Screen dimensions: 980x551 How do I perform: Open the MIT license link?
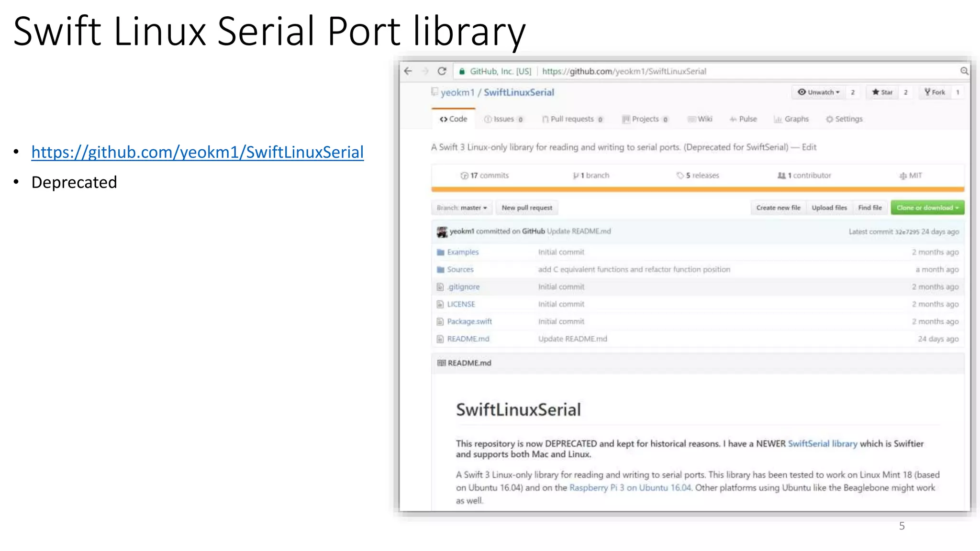point(911,176)
